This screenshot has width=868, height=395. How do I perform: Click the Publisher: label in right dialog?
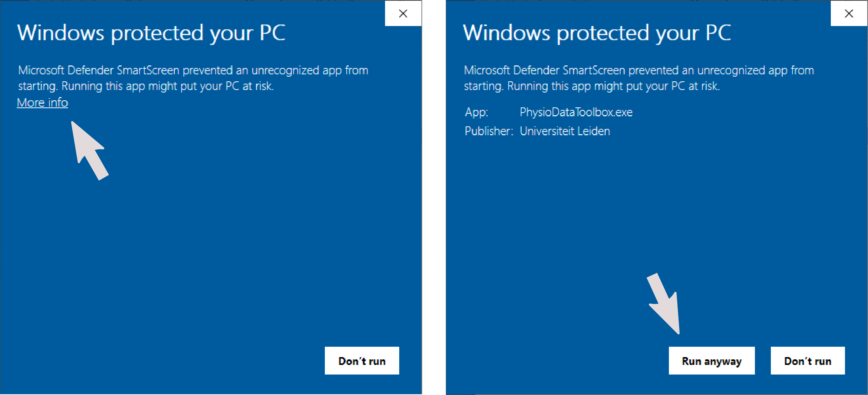click(x=489, y=131)
